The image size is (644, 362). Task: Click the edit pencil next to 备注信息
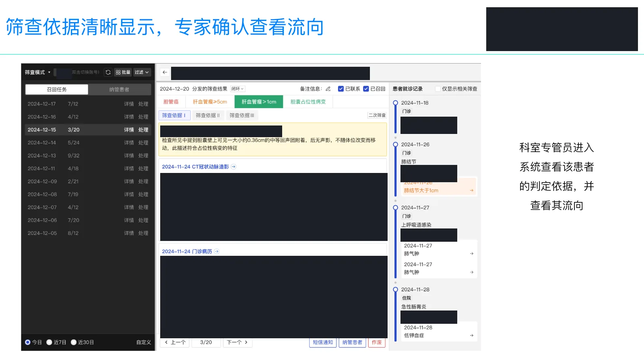328,89
